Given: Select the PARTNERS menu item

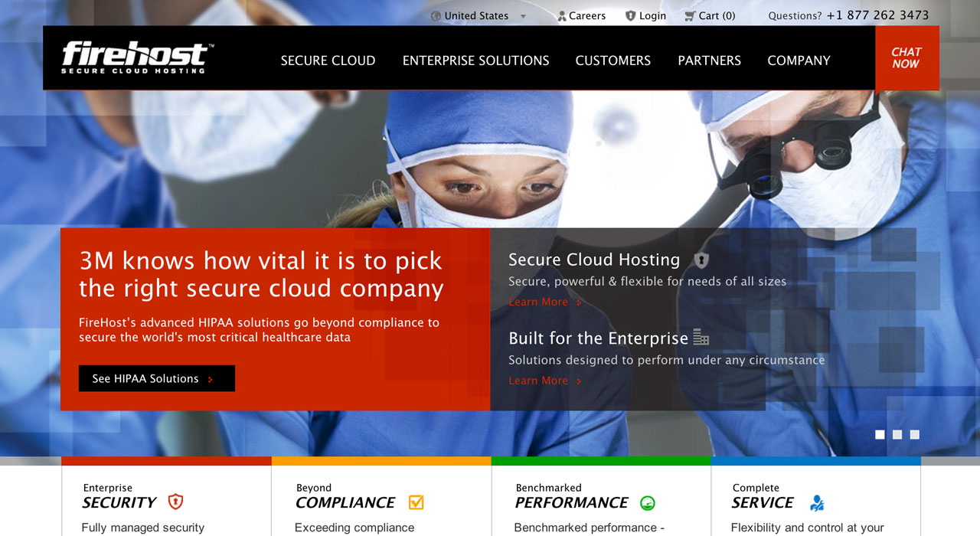Looking at the screenshot, I should click(x=710, y=60).
